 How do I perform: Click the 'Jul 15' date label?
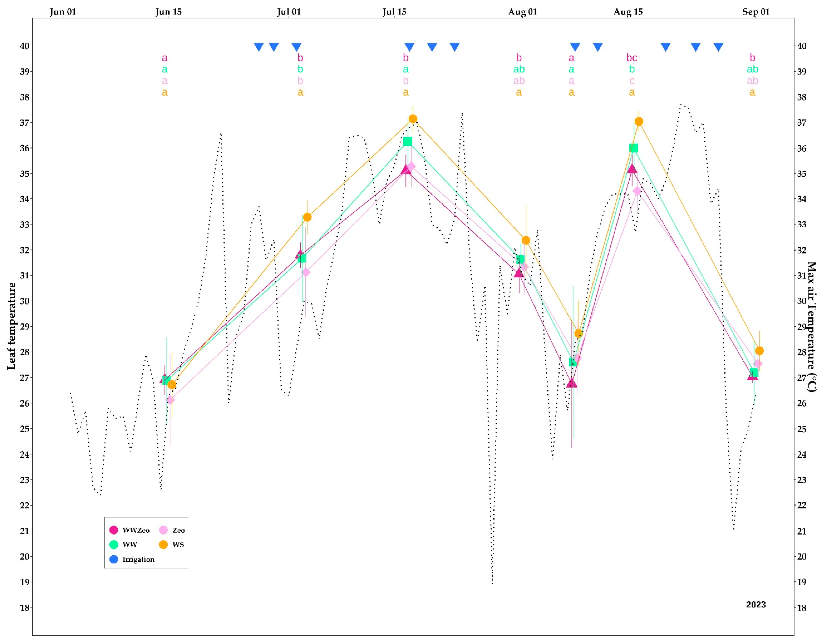click(x=394, y=12)
